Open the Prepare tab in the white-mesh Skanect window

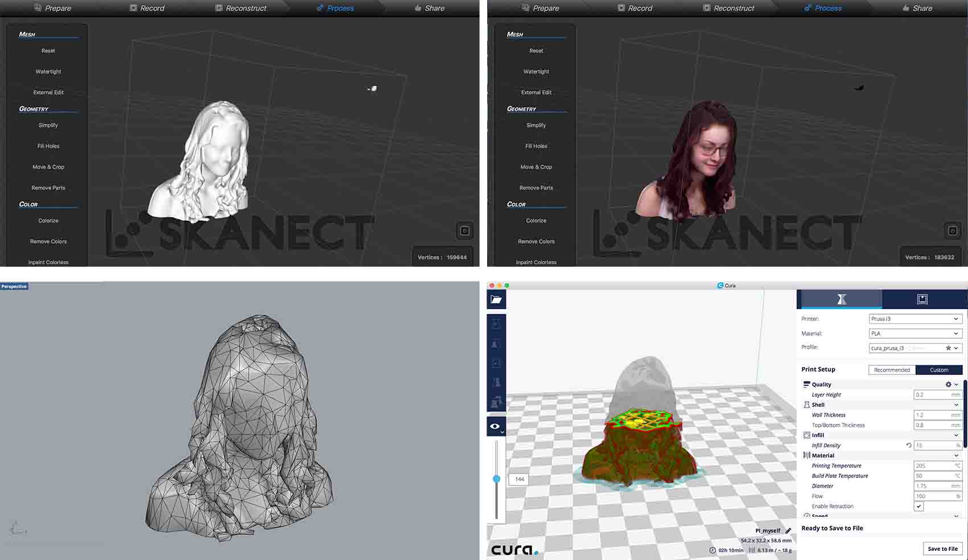tap(53, 8)
